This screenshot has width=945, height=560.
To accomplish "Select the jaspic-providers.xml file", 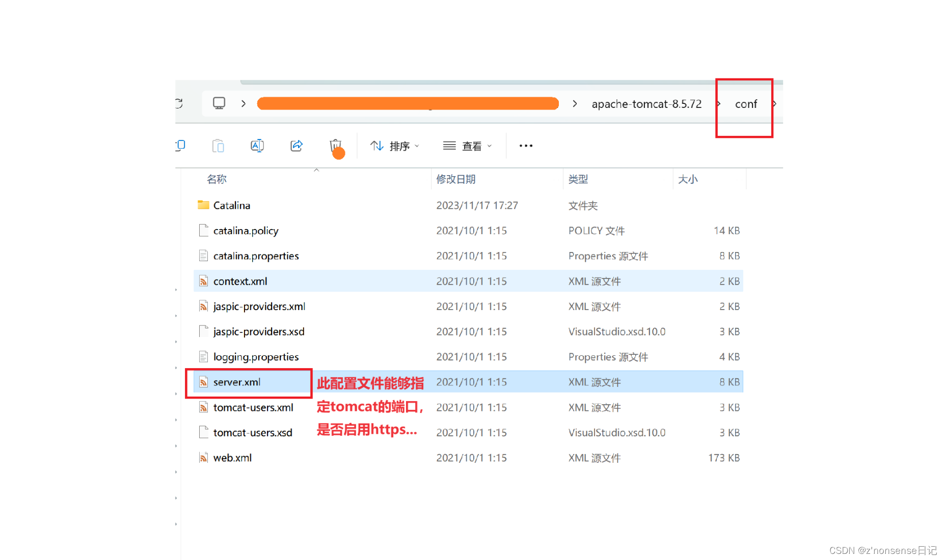I will tap(468, 306).
